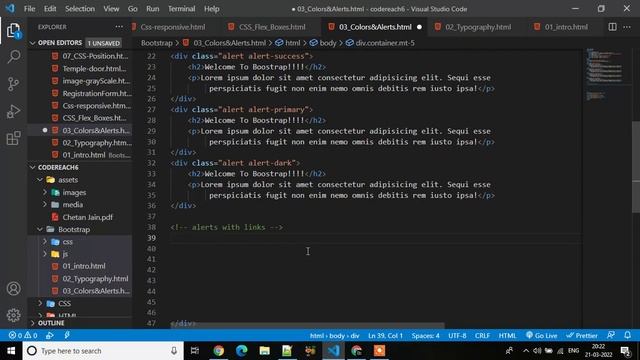The height and width of the screenshot is (360, 640).
Task: Expand the Outline section
Action: 33,323
